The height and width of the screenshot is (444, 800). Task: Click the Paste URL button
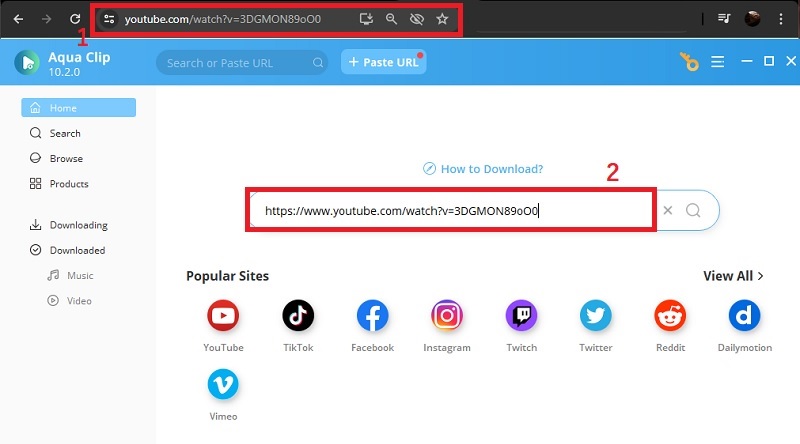(384, 62)
